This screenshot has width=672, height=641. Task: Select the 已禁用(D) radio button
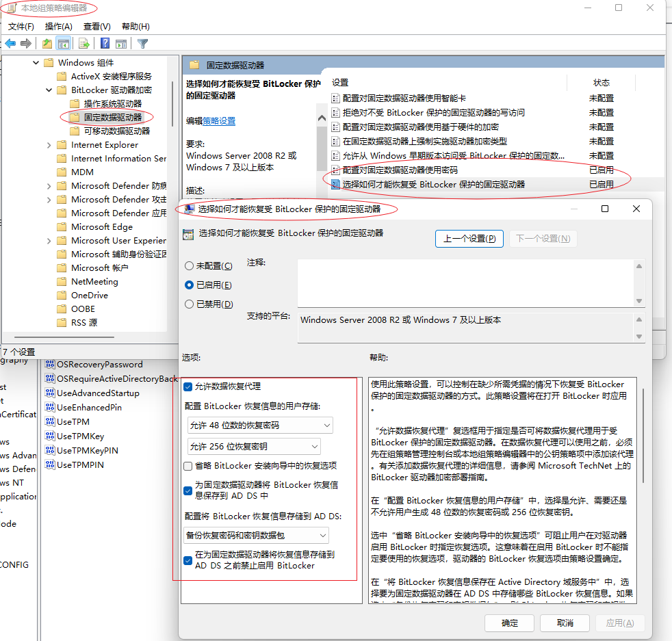click(x=189, y=304)
